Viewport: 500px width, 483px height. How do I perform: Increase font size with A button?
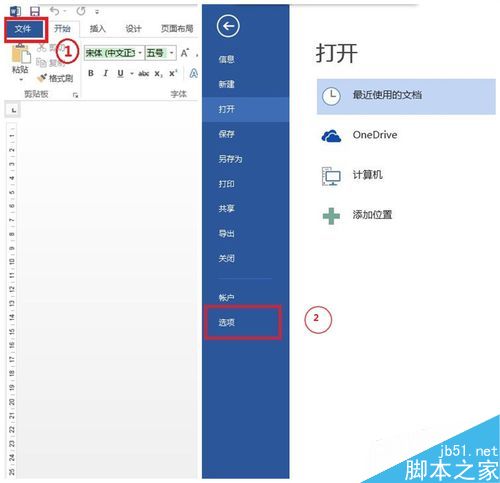[185, 53]
